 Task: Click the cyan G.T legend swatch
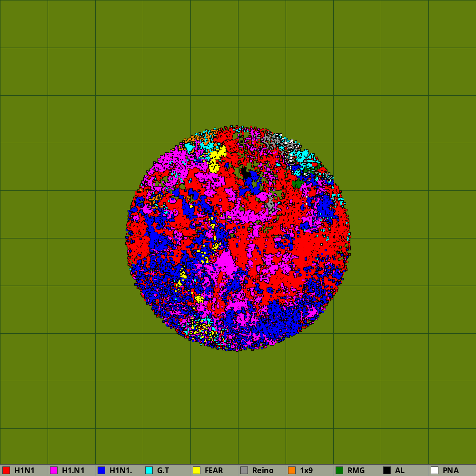tap(149, 470)
